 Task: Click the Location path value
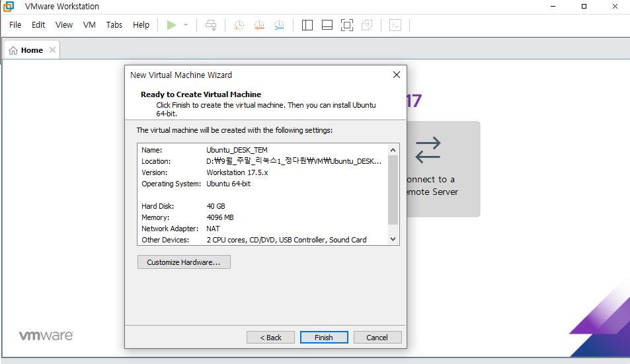point(294,161)
